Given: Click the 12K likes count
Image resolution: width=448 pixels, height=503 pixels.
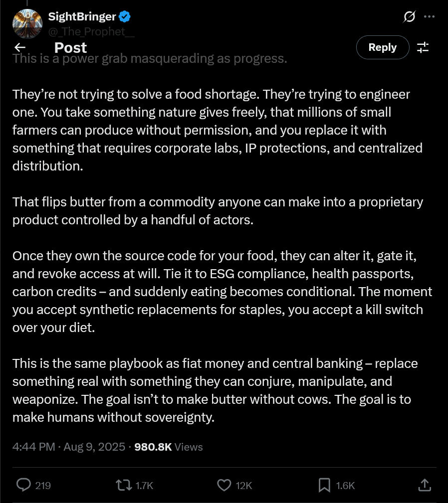Looking at the screenshot, I should (x=244, y=485).
